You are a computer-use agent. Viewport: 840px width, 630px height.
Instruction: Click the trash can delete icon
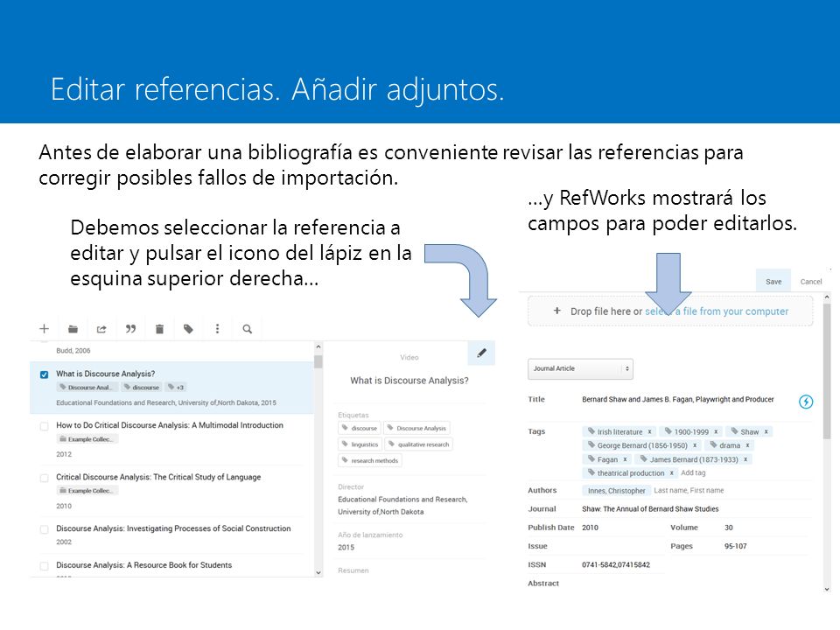click(x=159, y=329)
